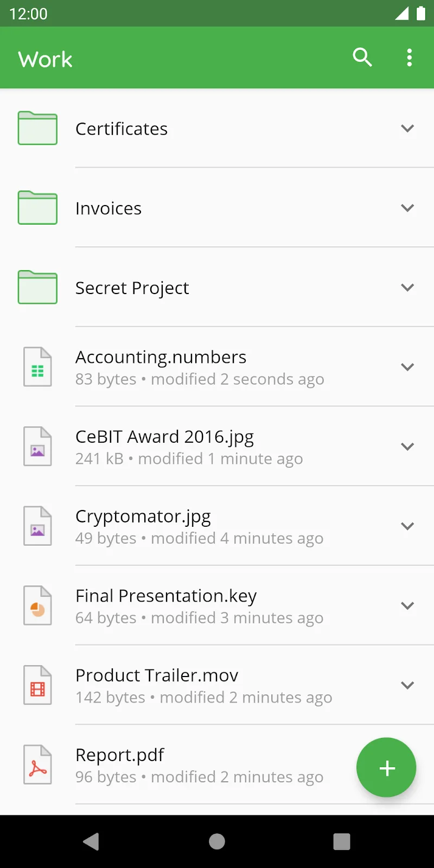The image size is (434, 868).
Task: Expand options chevron for Secret Project
Action: click(407, 288)
